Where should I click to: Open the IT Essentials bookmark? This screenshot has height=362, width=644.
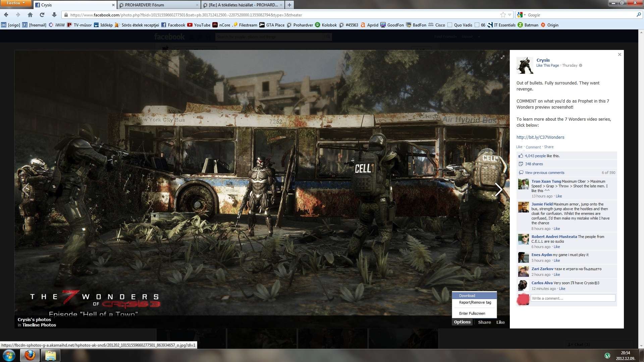tap(501, 25)
